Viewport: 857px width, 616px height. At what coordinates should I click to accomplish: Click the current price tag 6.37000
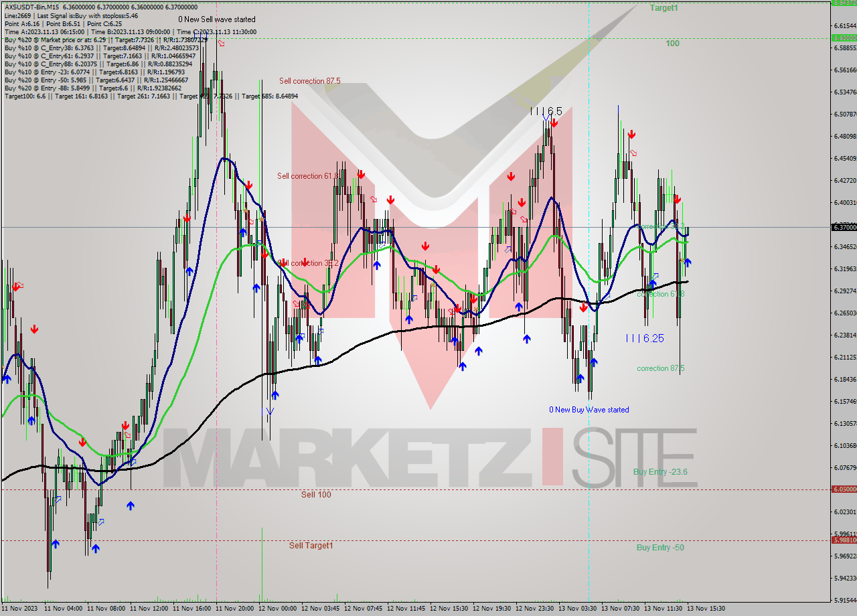844,228
